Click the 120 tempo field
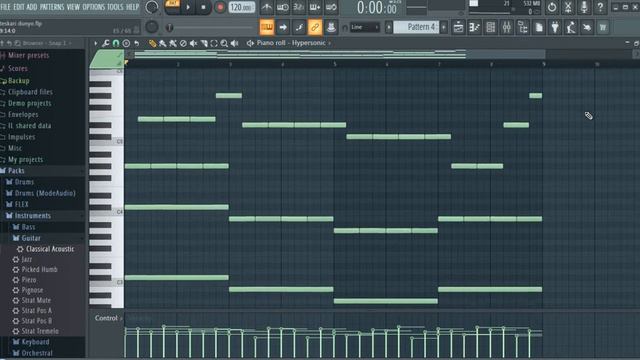Screen dimensions: 640x360 click(x=242, y=7)
